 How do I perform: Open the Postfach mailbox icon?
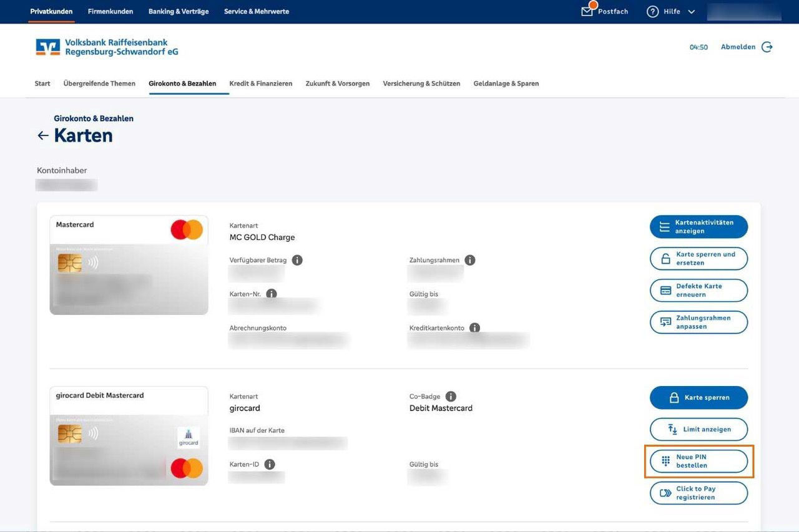coord(586,11)
